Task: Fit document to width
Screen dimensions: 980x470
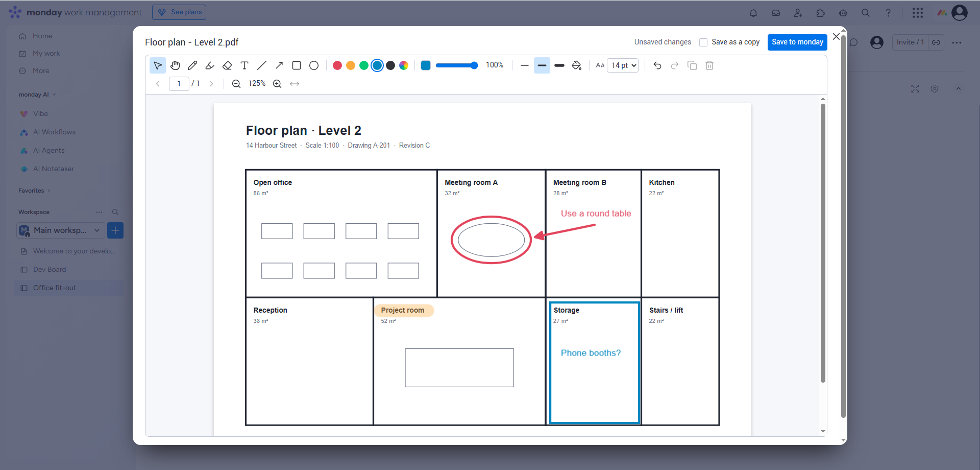Action: click(295, 84)
